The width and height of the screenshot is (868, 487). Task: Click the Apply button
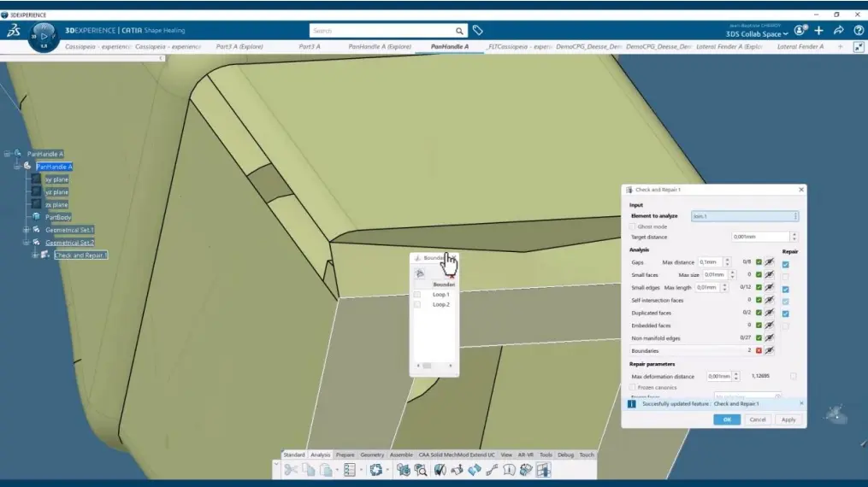pos(788,420)
